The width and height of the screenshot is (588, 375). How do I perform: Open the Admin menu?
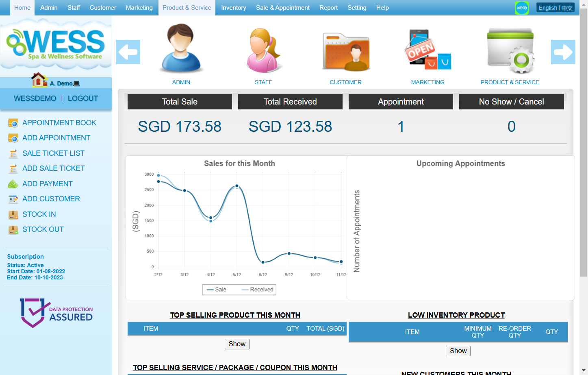pos(49,8)
